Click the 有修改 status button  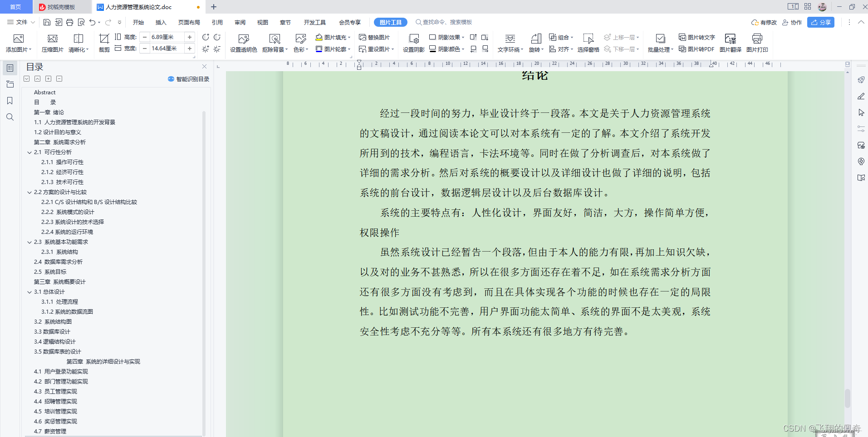(x=764, y=22)
